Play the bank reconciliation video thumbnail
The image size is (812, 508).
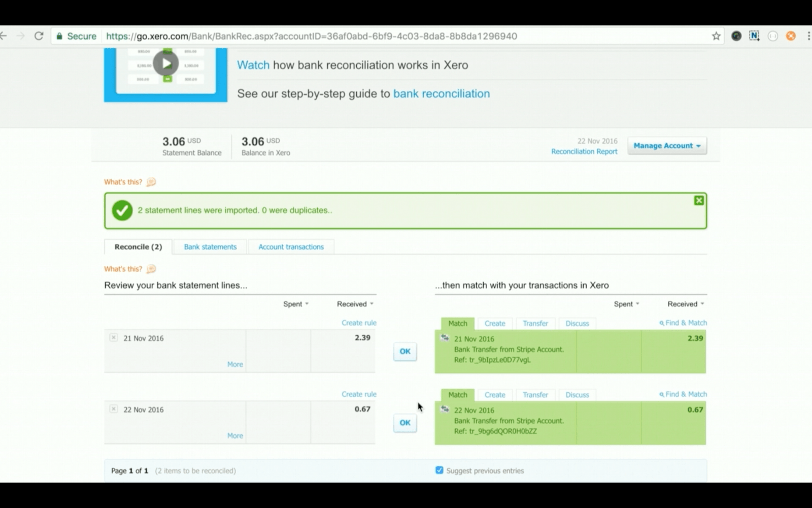pos(166,63)
